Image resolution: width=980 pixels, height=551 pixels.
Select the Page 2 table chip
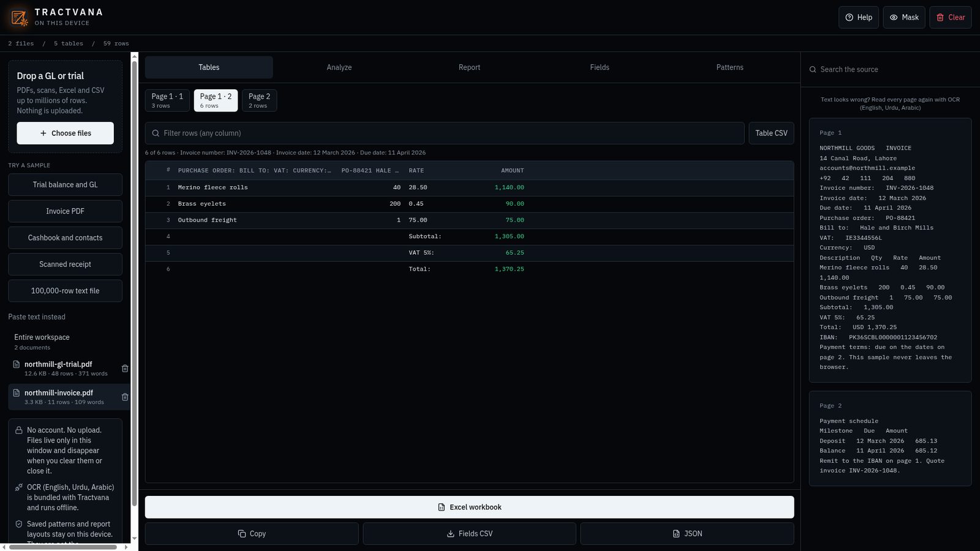point(259,100)
